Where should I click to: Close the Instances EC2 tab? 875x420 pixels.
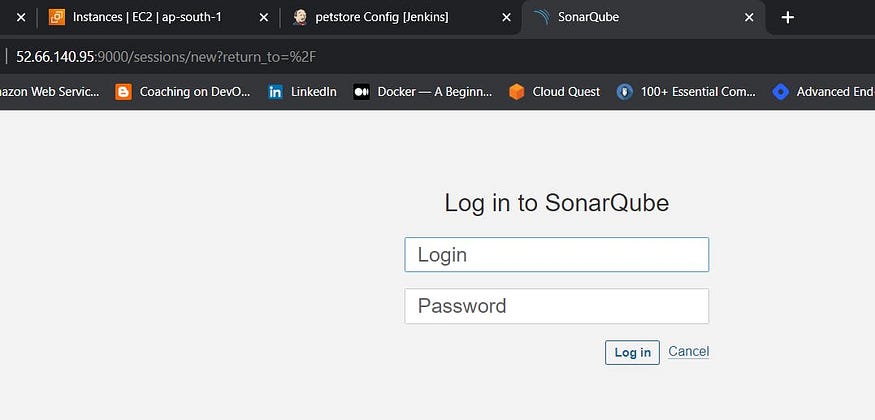click(x=263, y=17)
